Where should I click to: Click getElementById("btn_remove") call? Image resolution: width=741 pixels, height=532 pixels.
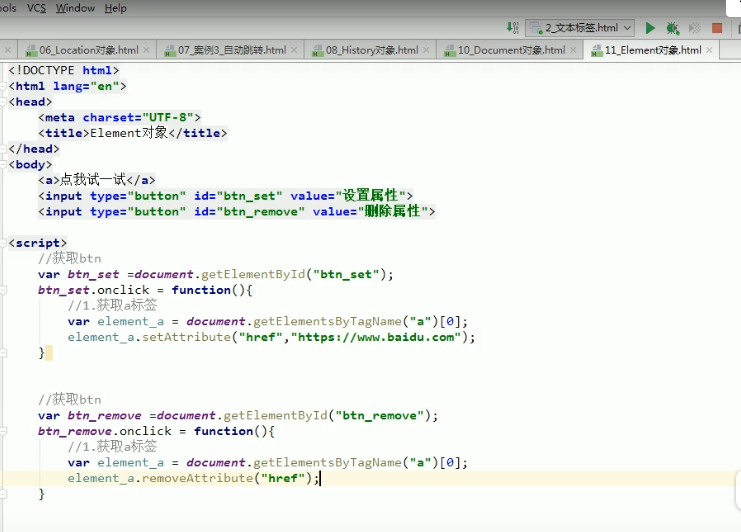(327, 416)
